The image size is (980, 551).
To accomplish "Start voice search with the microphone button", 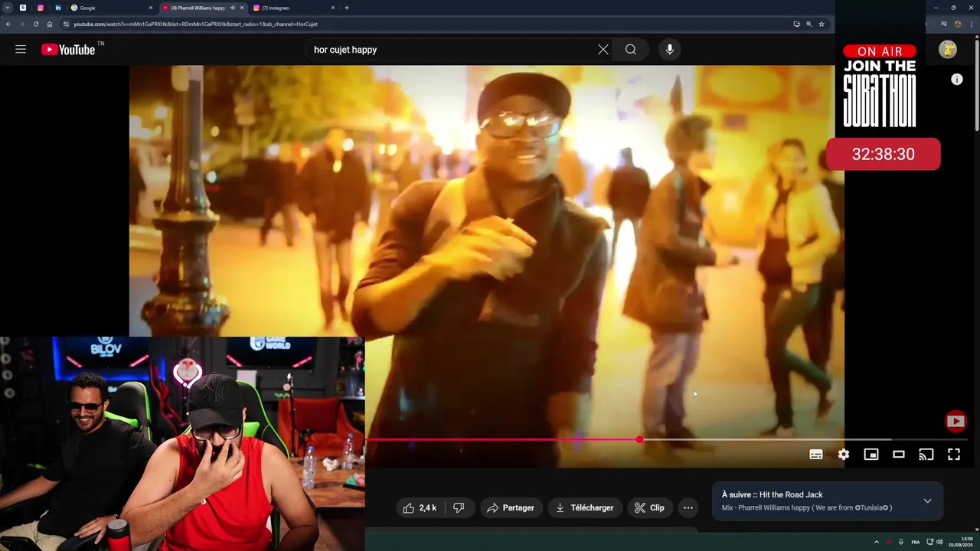I will point(670,50).
